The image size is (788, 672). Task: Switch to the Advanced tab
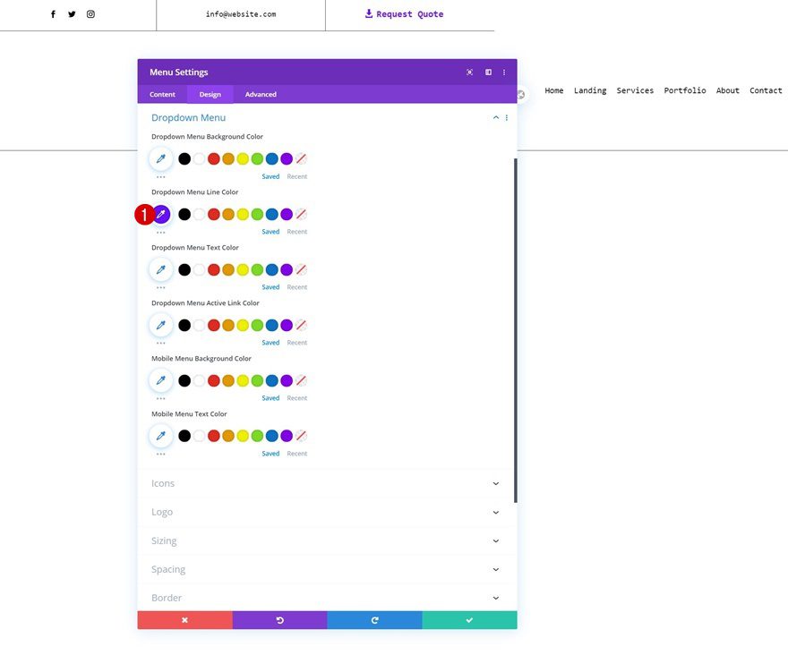pyautogui.click(x=261, y=95)
